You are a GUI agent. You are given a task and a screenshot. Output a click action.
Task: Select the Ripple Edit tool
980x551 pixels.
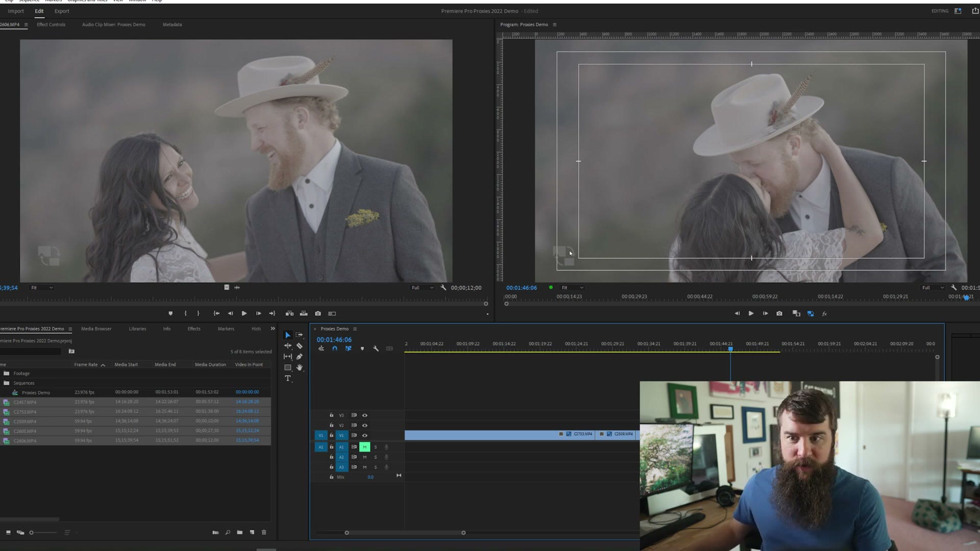pos(288,346)
